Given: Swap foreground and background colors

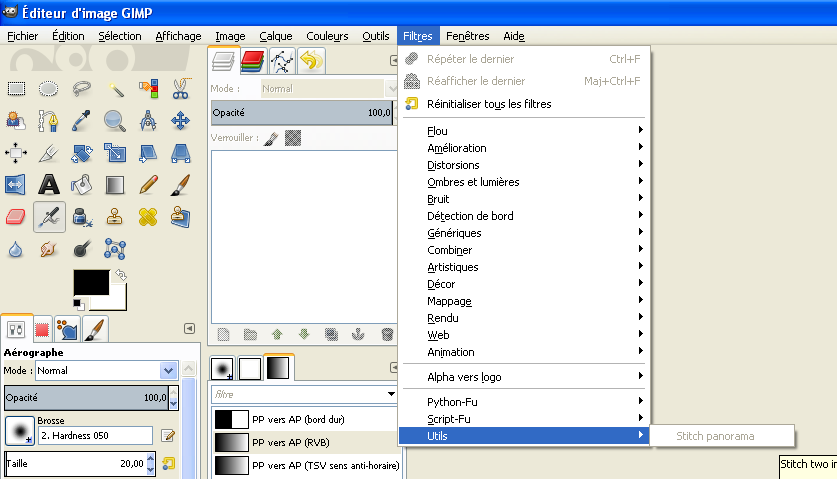Looking at the screenshot, I should [121, 275].
